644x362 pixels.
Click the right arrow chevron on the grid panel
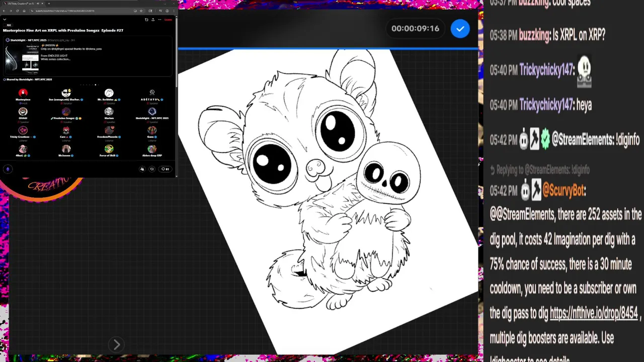click(116, 344)
